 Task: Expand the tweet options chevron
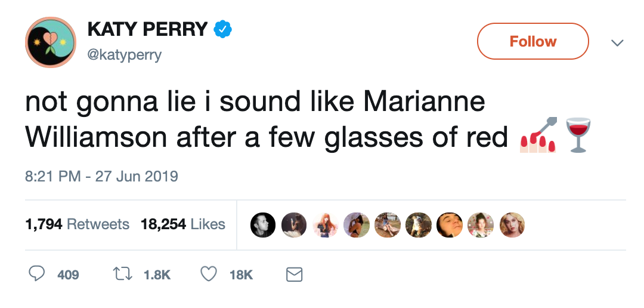(x=617, y=43)
